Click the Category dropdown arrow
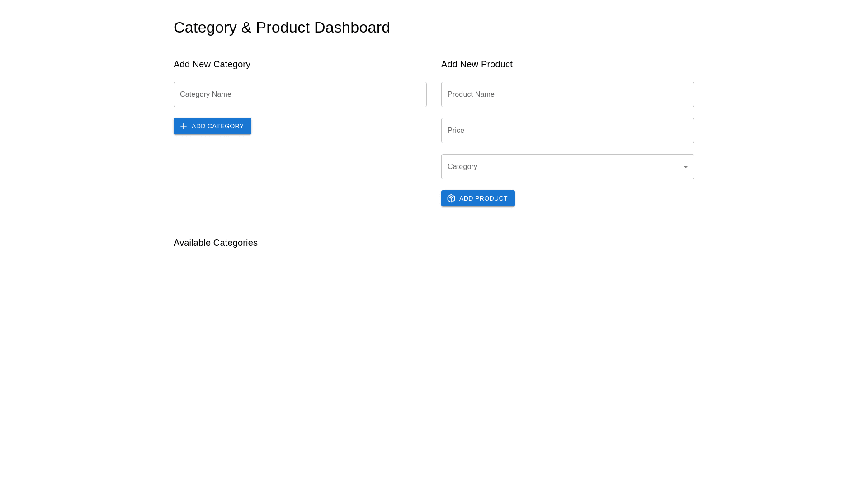Image resolution: width=868 pixels, height=488 pixels. [x=685, y=166]
